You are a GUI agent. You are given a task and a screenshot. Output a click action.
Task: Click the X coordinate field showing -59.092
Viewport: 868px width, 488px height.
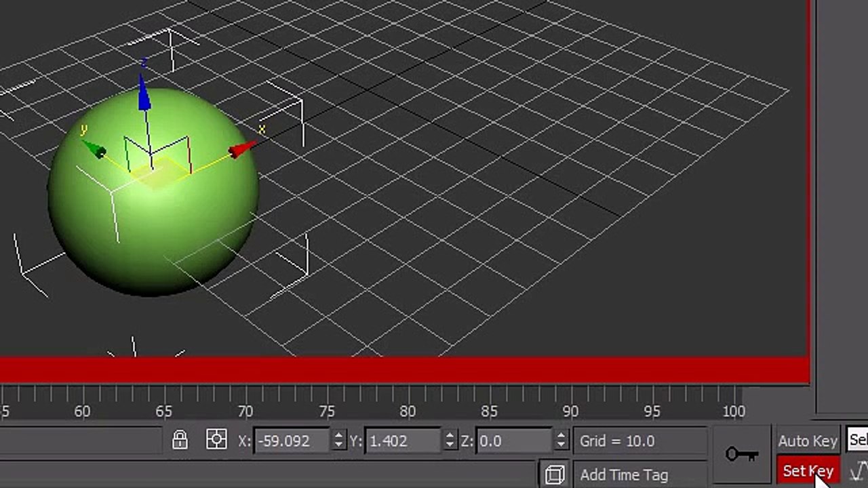(x=293, y=441)
